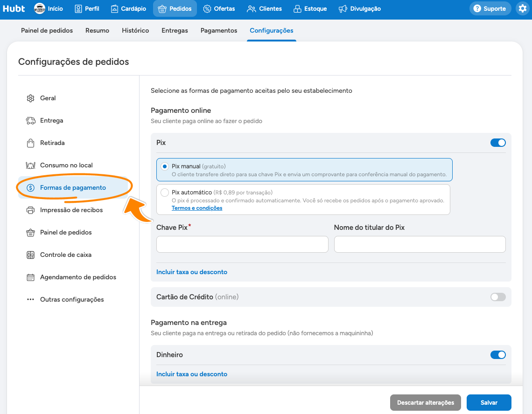
Task: Click the calendar icon for Agendamento de pedidos
Action: pos(30,277)
